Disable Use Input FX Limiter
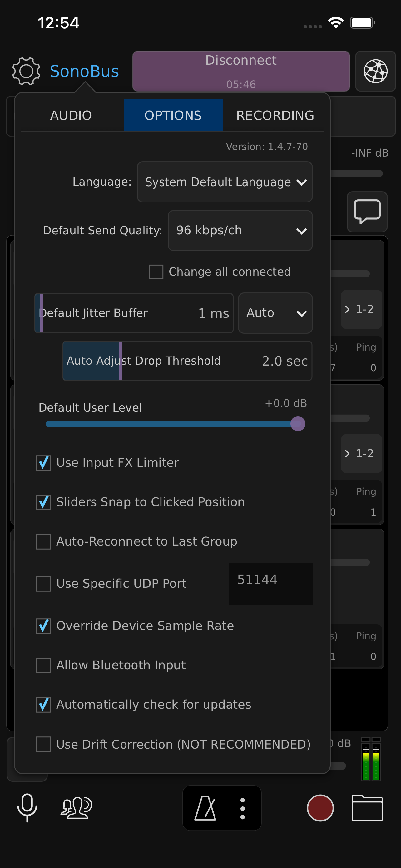 (43, 463)
